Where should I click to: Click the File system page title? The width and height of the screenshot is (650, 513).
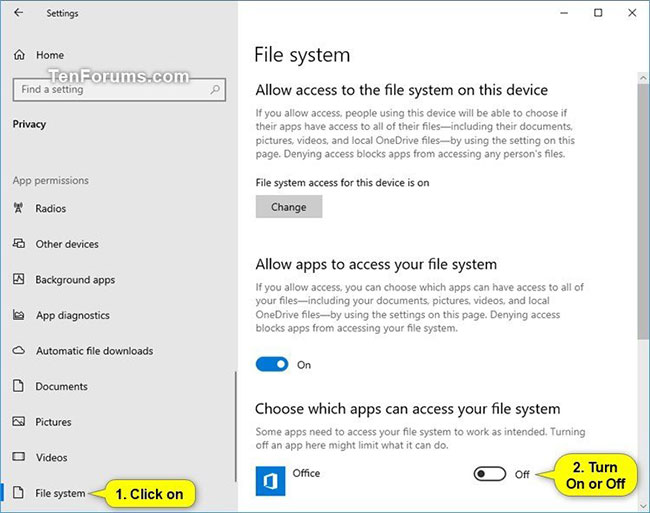(x=302, y=55)
